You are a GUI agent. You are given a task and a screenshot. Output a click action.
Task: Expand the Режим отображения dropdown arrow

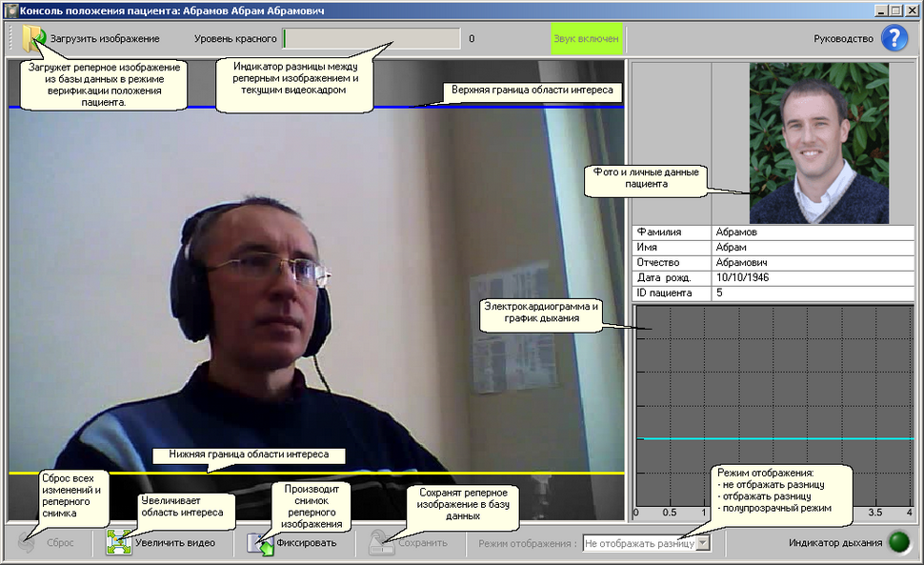(x=703, y=543)
